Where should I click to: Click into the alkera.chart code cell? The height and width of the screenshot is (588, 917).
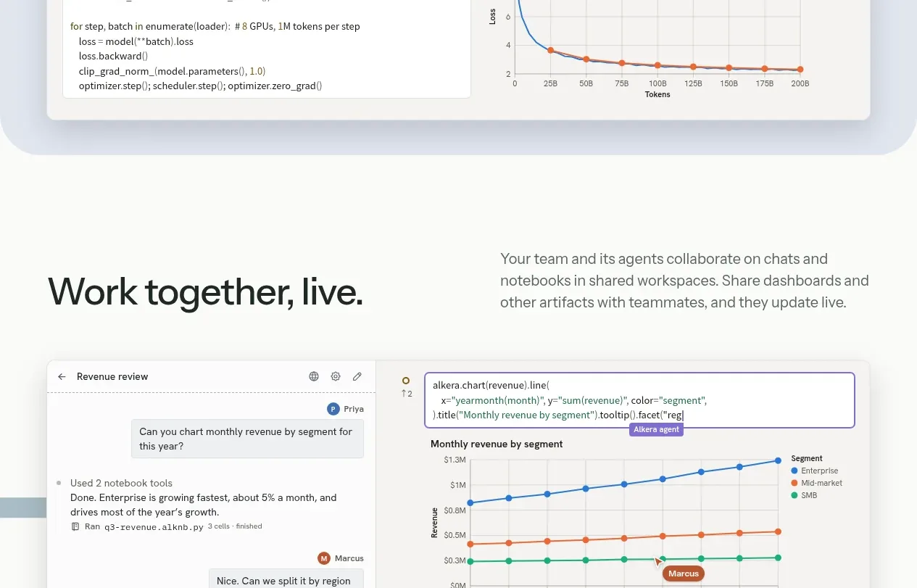click(639, 400)
